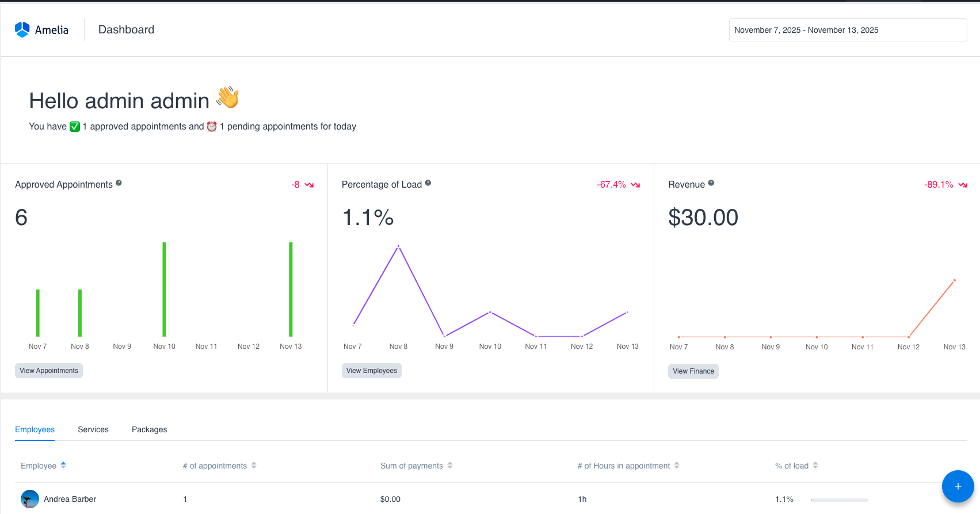Click the 1.1% load percentage headline value
The height and width of the screenshot is (514, 980).
pyautogui.click(x=368, y=218)
